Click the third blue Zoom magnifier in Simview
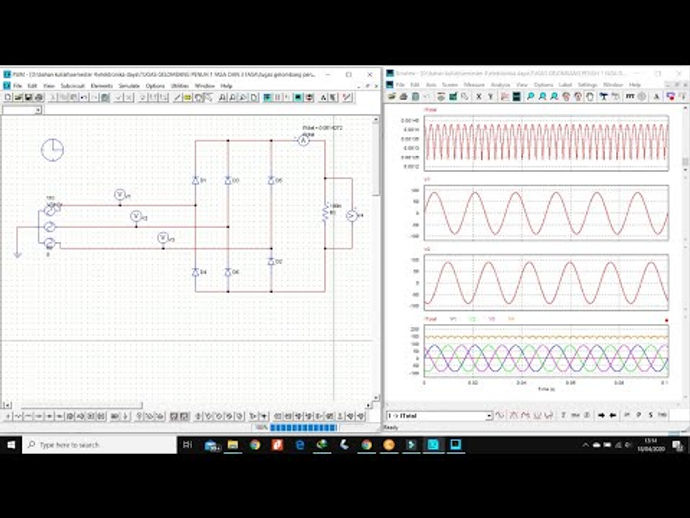 tap(554, 96)
